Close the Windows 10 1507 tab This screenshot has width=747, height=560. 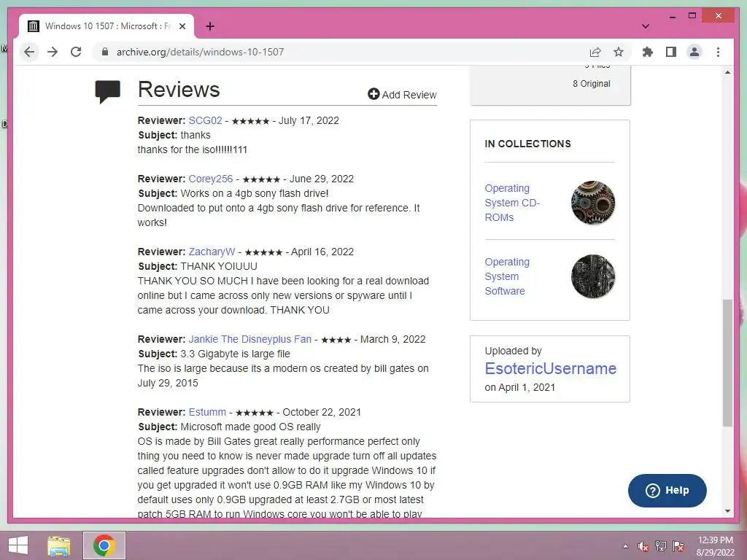[x=182, y=26]
